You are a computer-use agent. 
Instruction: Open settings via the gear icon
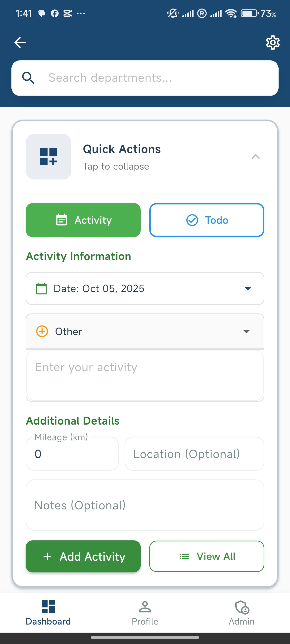pos(272,43)
